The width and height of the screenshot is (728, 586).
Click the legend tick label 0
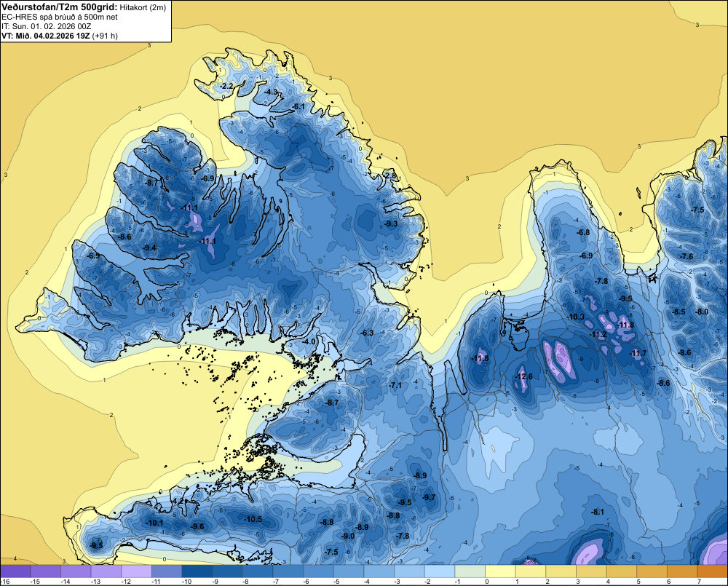(x=486, y=582)
